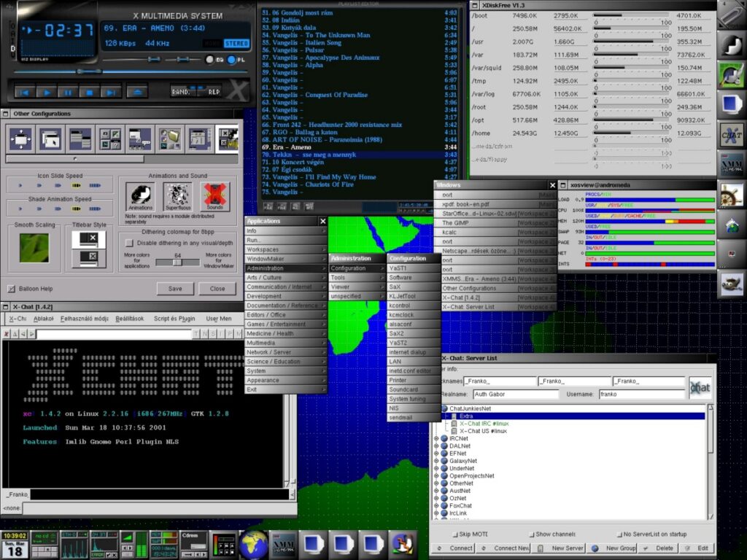747x560 pixels.
Task: Expand the DALNet tree node
Action: 437,446
